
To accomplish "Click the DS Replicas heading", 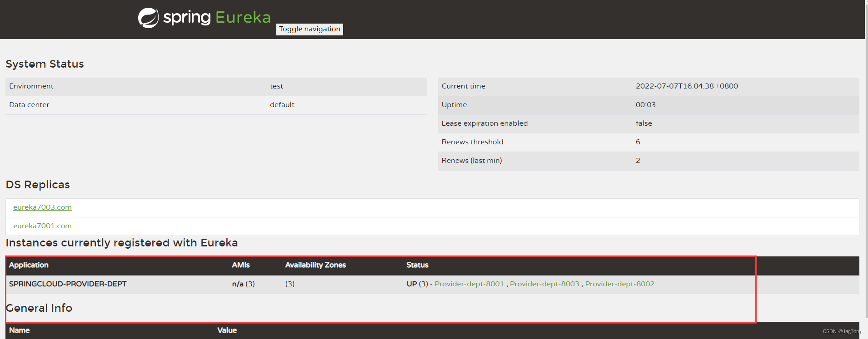I will click(38, 185).
